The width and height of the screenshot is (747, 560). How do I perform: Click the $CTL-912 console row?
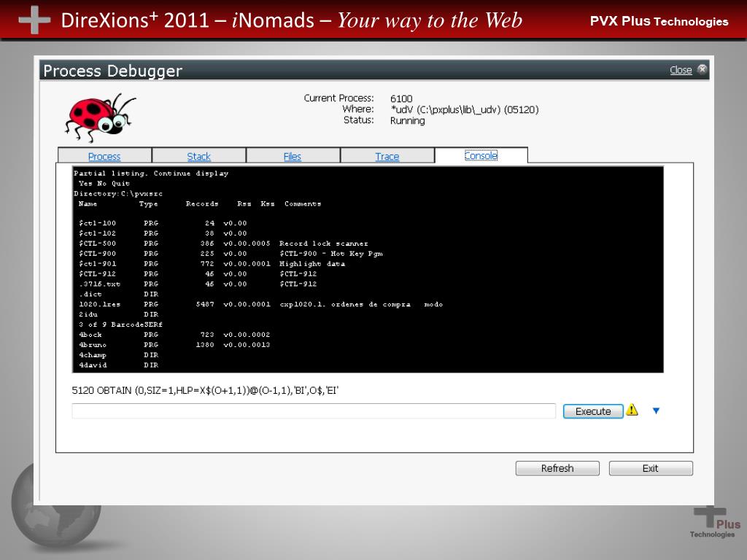[x=198, y=274]
